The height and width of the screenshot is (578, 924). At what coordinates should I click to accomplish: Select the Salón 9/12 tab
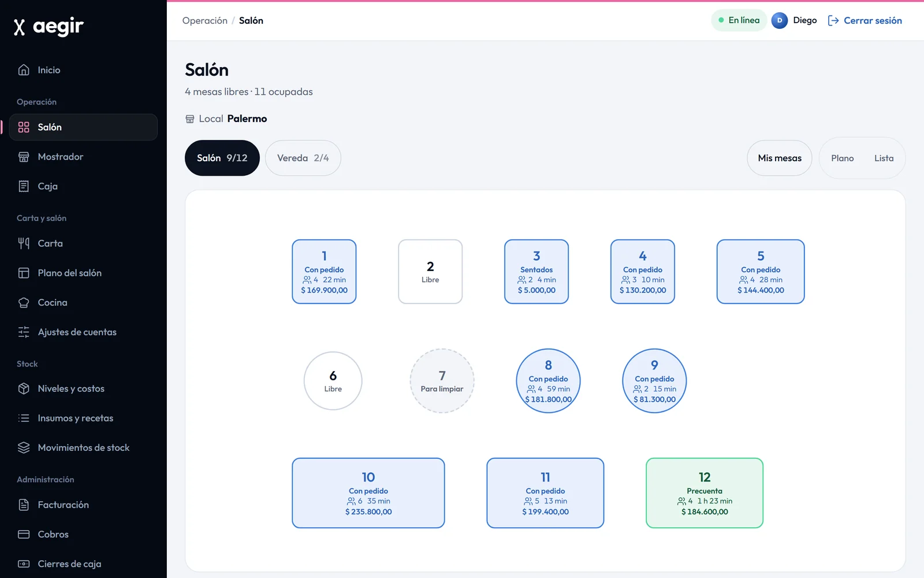(x=222, y=158)
